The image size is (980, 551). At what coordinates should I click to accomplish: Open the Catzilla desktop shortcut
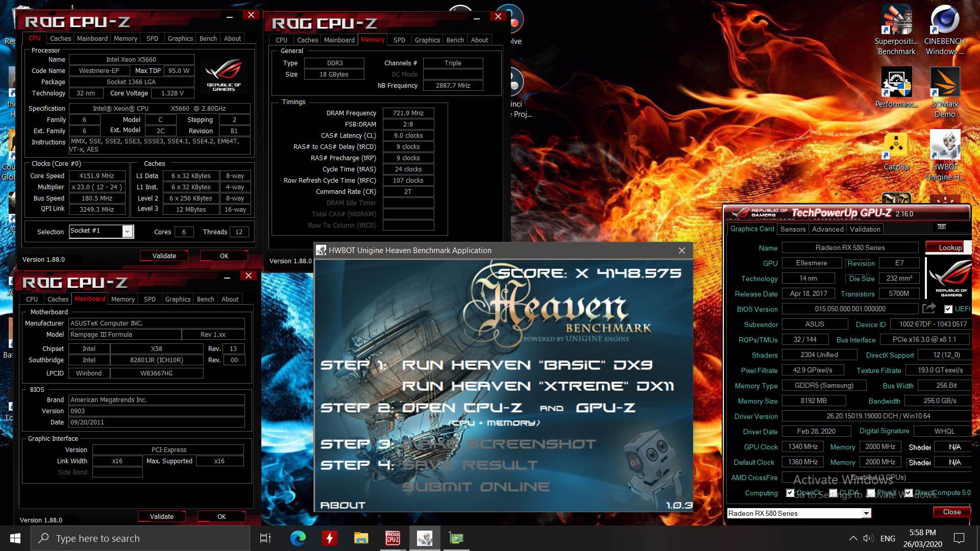[896, 152]
